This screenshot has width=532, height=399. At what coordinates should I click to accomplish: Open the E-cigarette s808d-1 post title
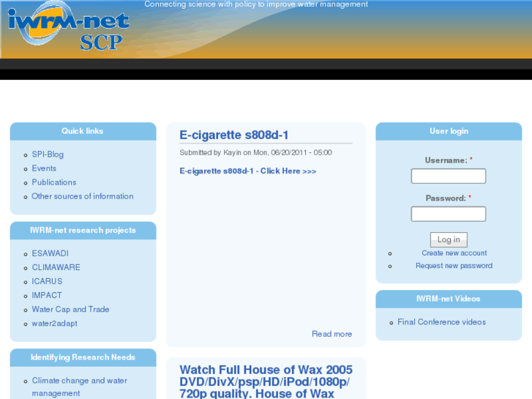233,135
